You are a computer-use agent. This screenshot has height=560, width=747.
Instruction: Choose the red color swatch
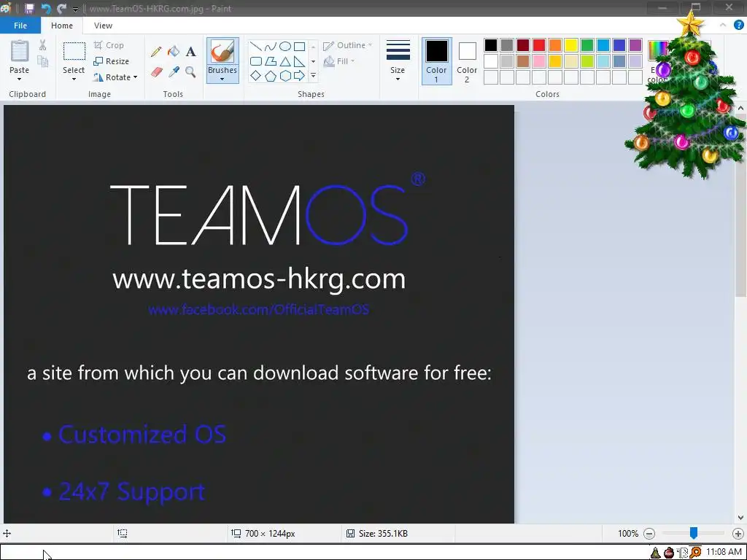pyautogui.click(x=539, y=45)
